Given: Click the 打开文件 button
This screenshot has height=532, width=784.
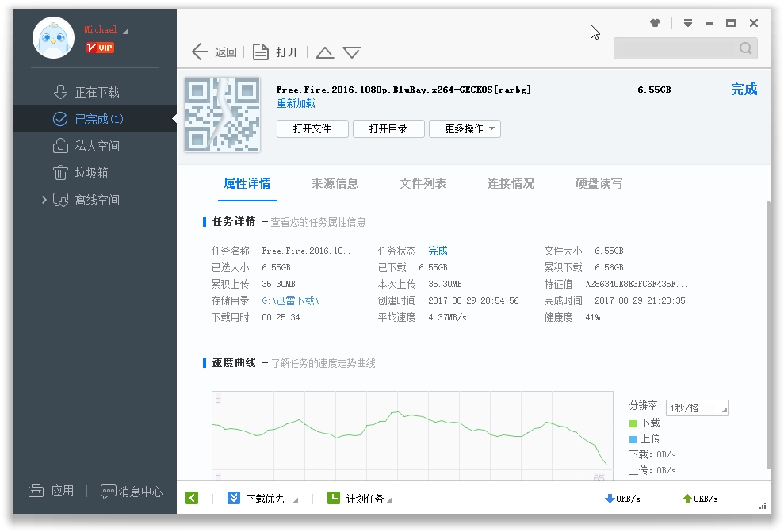Looking at the screenshot, I should point(312,128).
